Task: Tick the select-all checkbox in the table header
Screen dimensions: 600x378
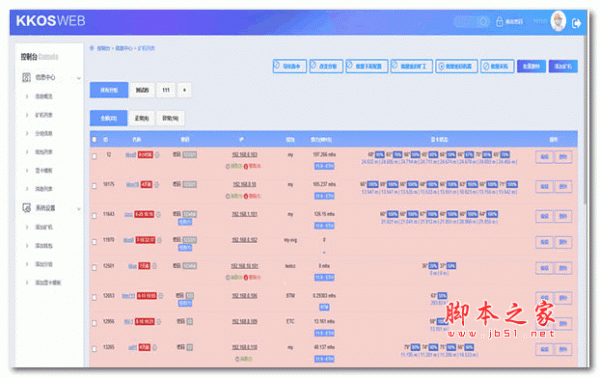Action: (94, 140)
